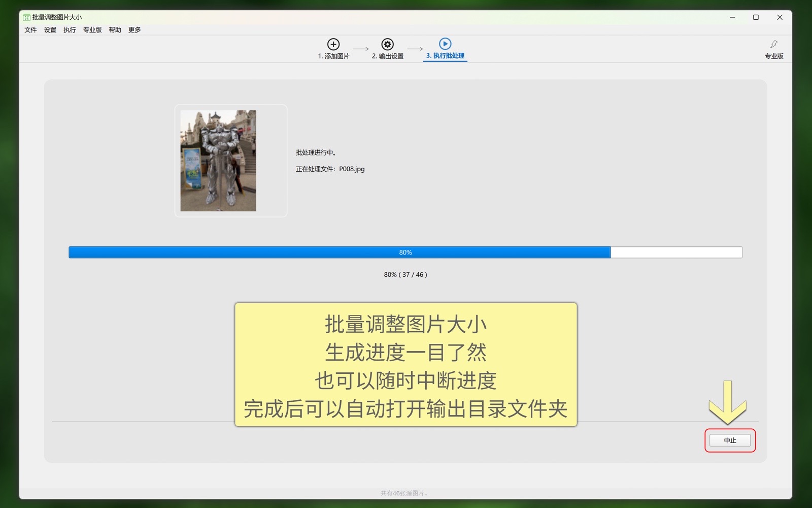
Task: Minimize the 批量调整图片大小 window
Action: point(732,17)
